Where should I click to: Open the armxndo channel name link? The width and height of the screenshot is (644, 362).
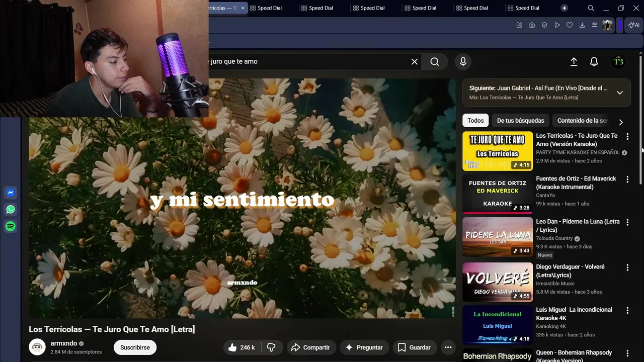pyautogui.click(x=64, y=343)
